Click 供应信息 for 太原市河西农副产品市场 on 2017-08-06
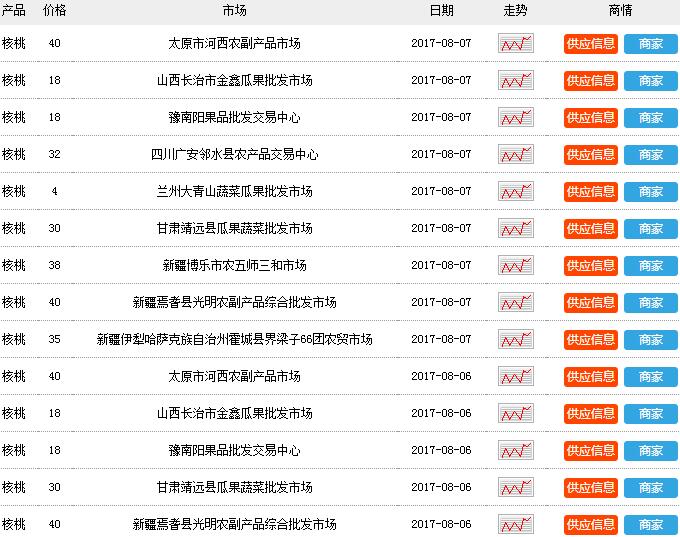 click(x=590, y=376)
